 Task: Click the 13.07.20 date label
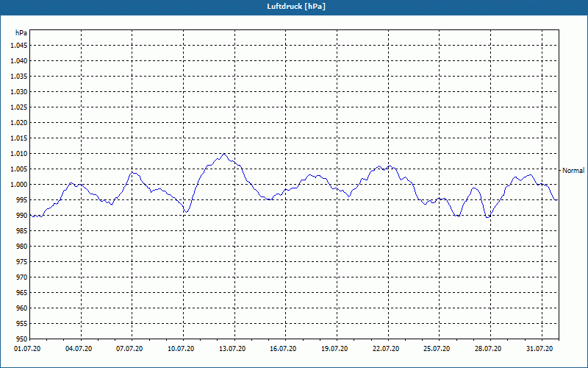(232, 349)
